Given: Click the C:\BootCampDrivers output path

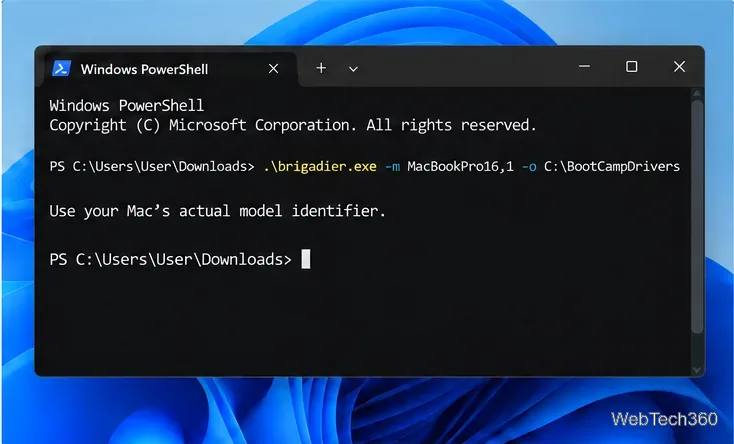Looking at the screenshot, I should [612, 166].
